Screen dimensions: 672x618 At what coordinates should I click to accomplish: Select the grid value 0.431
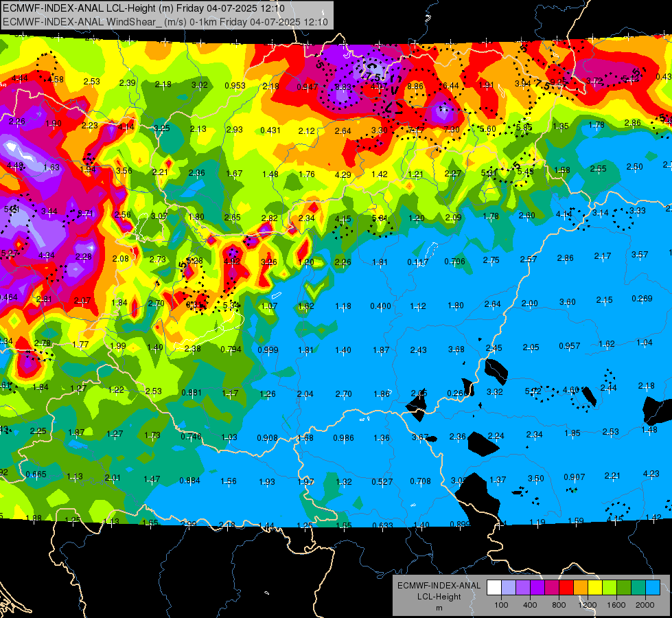pos(270,130)
